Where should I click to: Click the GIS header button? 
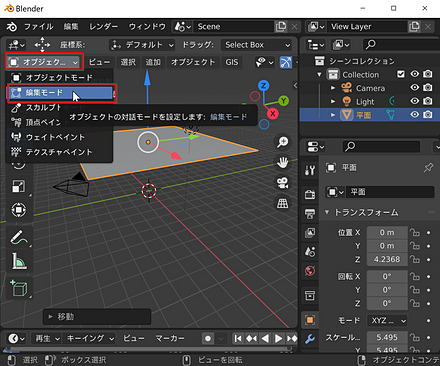pyautogui.click(x=232, y=62)
